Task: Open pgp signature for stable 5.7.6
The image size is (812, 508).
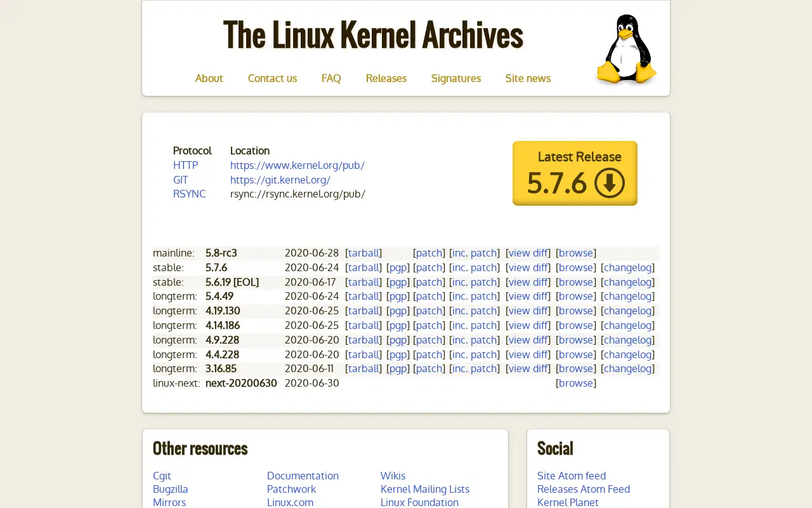Action: (x=398, y=267)
